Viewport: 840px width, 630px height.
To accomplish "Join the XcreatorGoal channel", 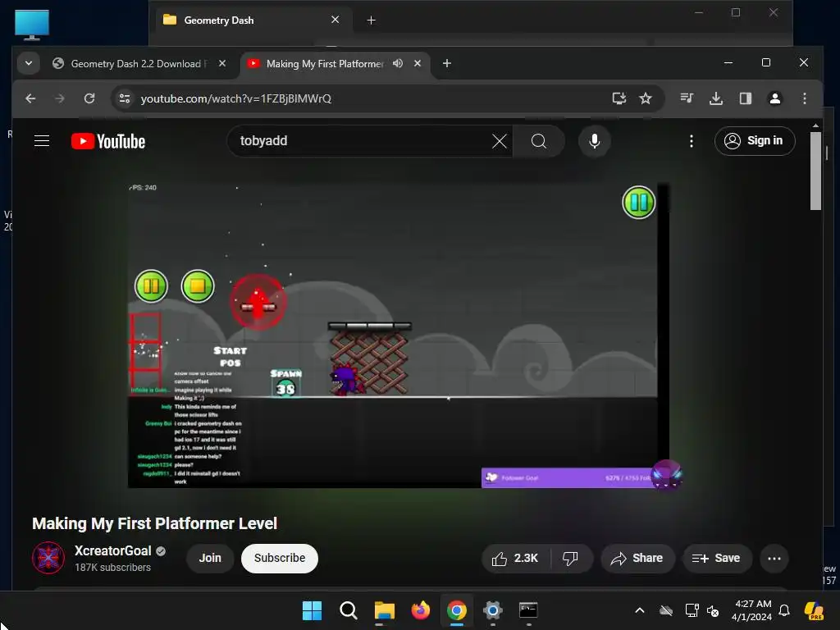I will click(x=210, y=558).
